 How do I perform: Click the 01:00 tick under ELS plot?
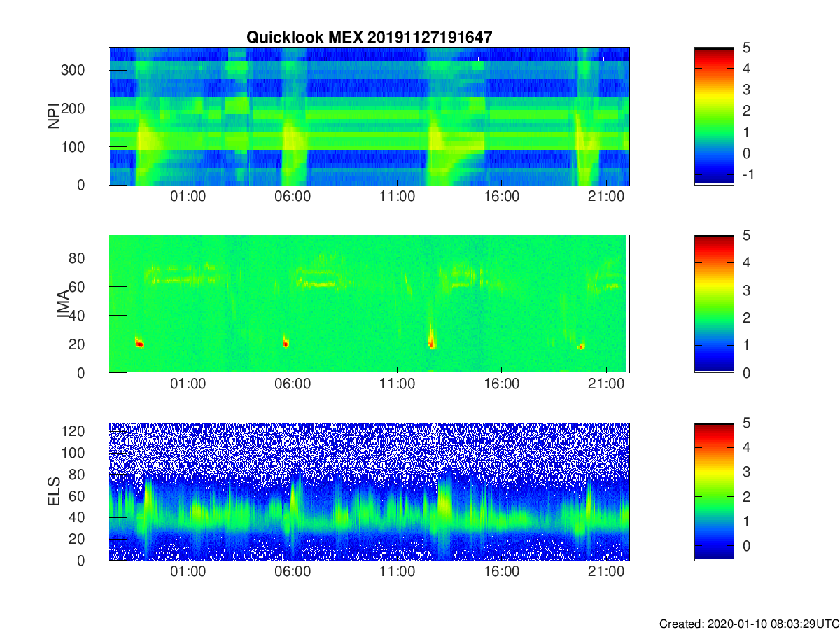(188, 573)
